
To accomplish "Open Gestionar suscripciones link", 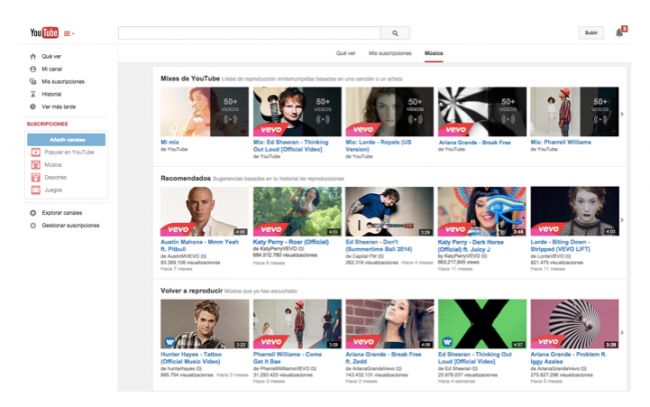I will (70, 225).
